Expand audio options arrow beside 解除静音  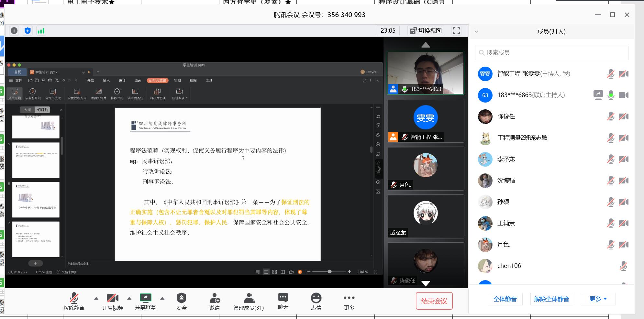point(96,298)
